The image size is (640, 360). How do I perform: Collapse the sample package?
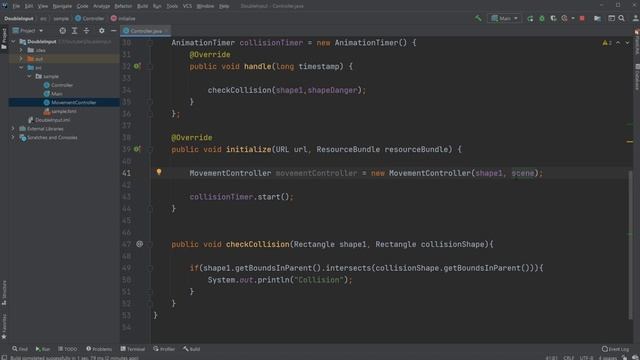(x=29, y=76)
